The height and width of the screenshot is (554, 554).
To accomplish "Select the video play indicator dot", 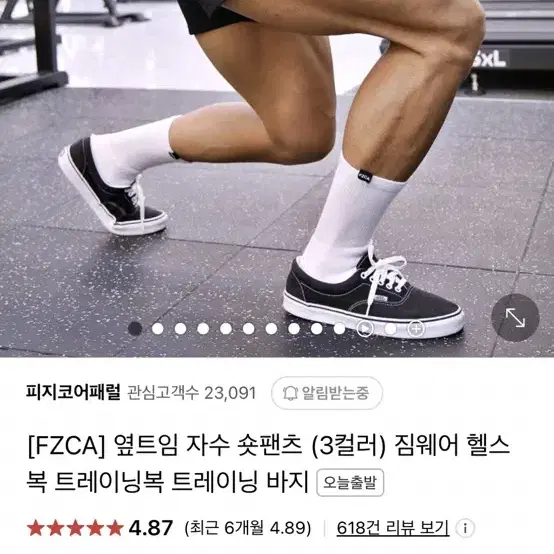I will pyautogui.click(x=365, y=329).
